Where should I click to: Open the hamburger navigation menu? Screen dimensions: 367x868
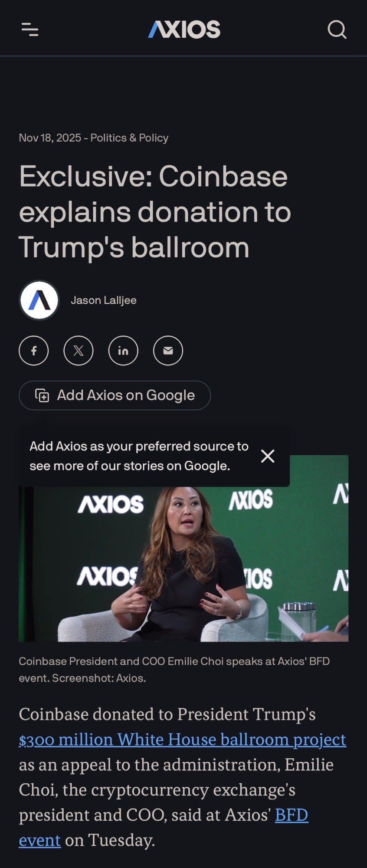pos(30,30)
